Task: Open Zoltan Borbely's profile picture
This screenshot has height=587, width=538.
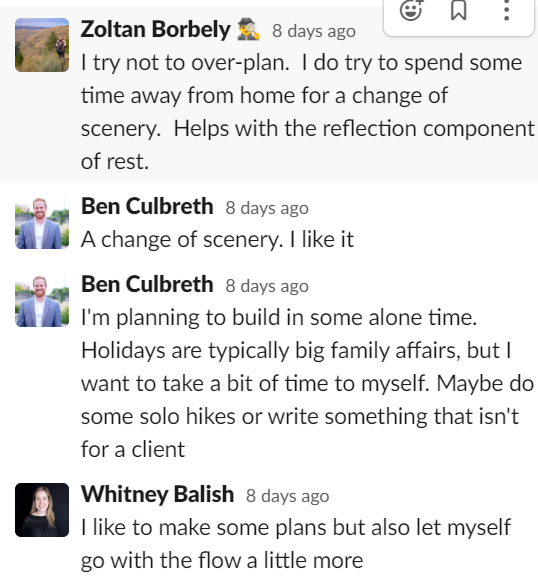Action: (42, 45)
